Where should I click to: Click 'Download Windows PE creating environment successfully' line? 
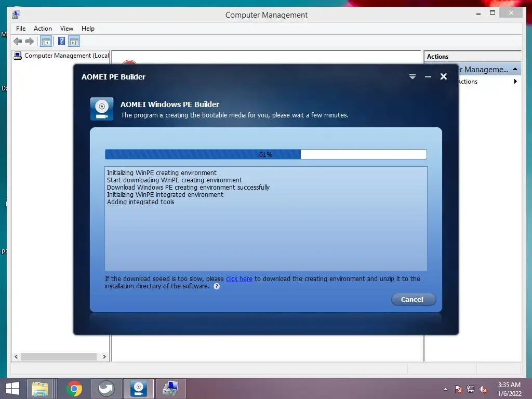(188, 187)
